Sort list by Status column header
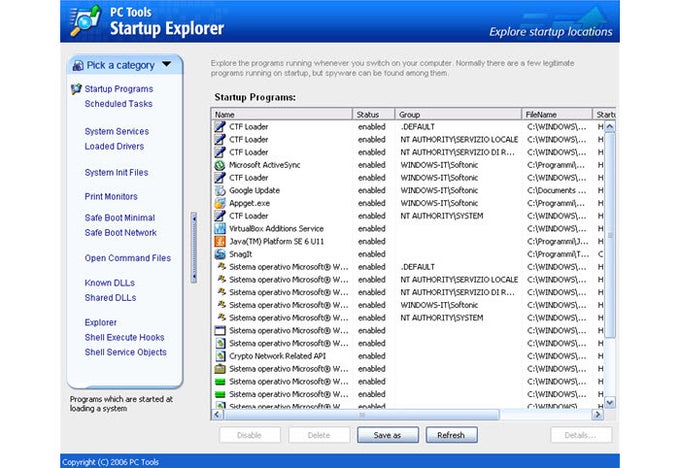Viewport: 680px width, 468px height. pos(373,115)
